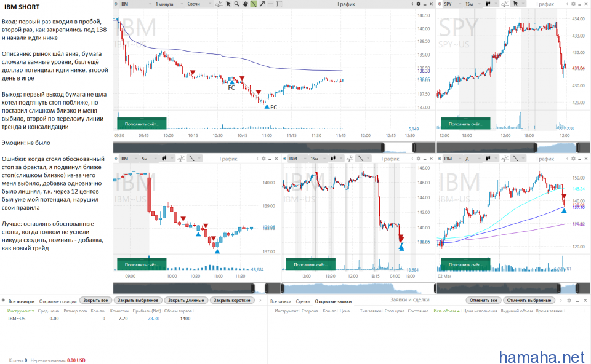Open settings gear of SPY chart
This screenshot has width=591, height=364.
[x=573, y=4]
